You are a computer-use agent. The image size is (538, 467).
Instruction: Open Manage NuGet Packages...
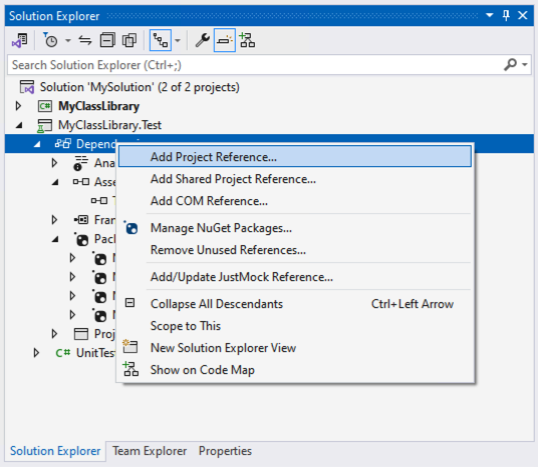[x=295, y=228]
